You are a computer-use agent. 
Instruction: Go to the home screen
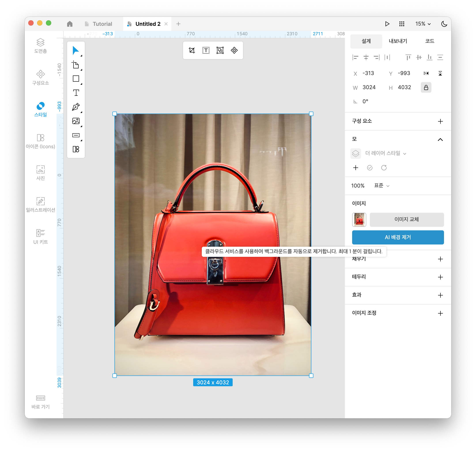pos(70,24)
